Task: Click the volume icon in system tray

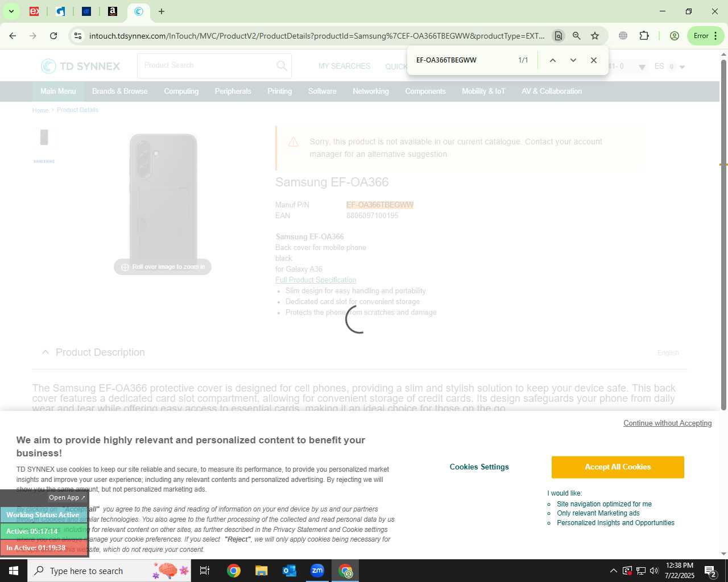Action: point(654,571)
